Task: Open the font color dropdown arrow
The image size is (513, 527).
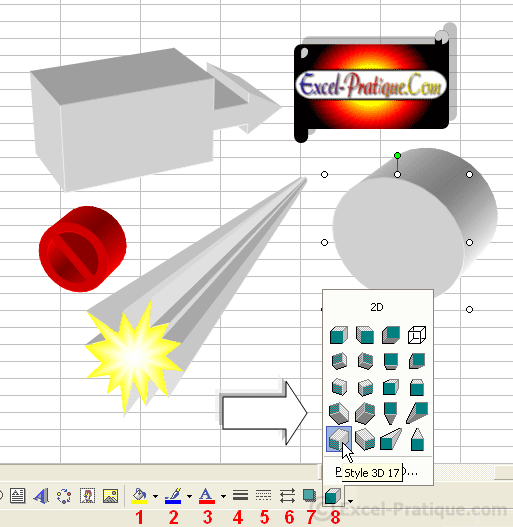Action: click(224, 496)
